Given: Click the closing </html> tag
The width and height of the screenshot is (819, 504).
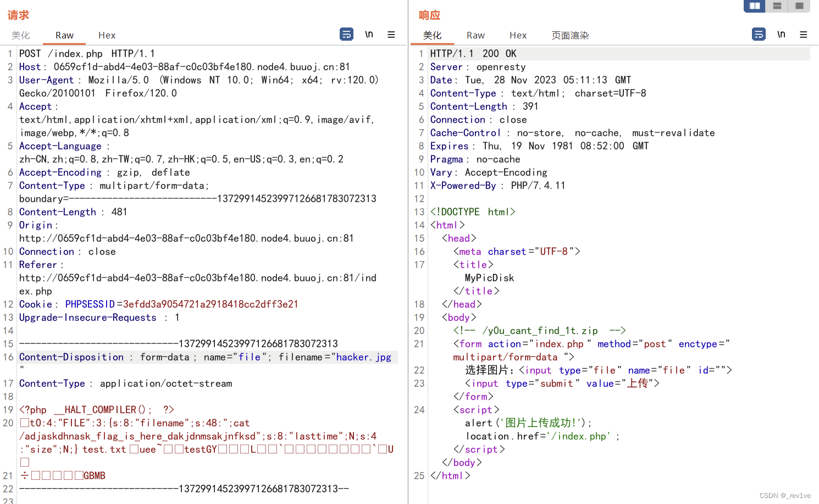Looking at the screenshot, I should click(450, 475).
